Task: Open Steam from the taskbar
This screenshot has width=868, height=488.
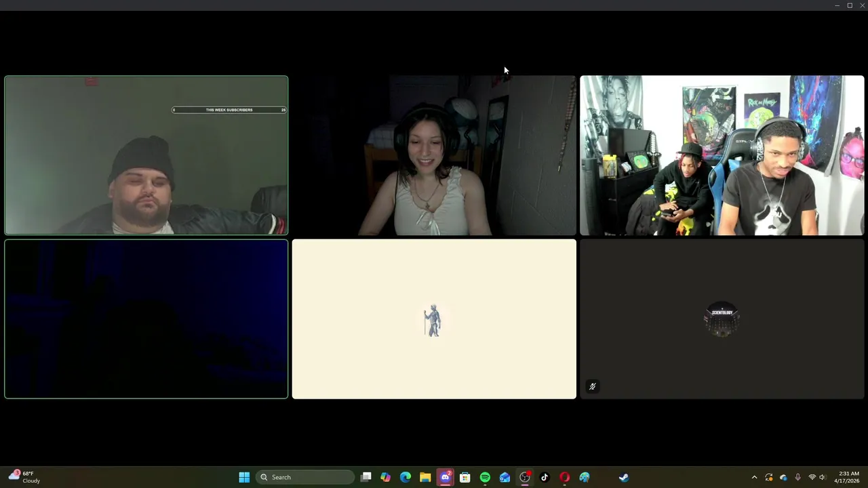Action: [x=624, y=477]
